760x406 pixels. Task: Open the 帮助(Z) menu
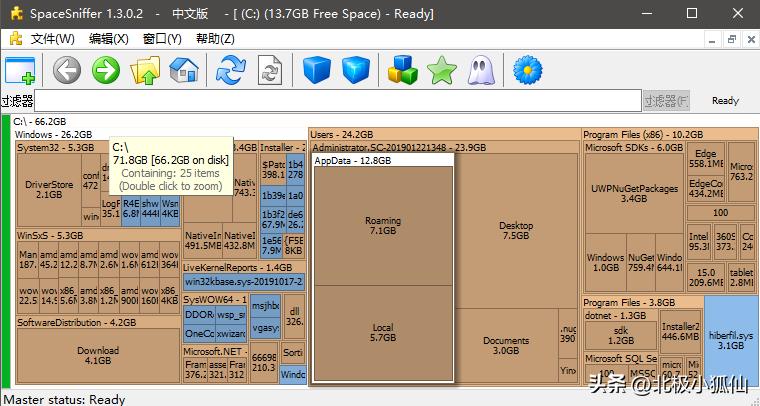pyautogui.click(x=215, y=39)
